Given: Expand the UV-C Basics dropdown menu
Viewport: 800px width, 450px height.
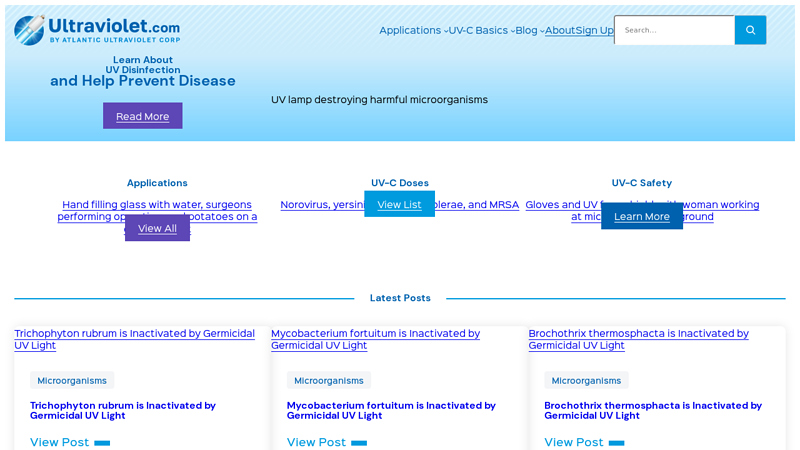Looking at the screenshot, I should click(x=480, y=31).
